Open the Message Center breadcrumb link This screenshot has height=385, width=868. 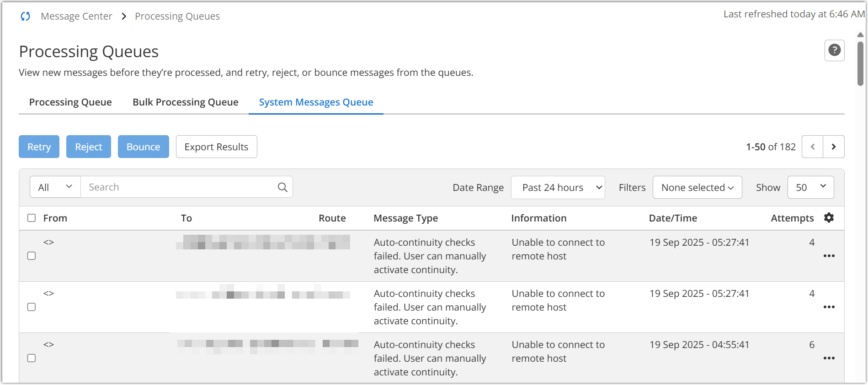point(76,16)
